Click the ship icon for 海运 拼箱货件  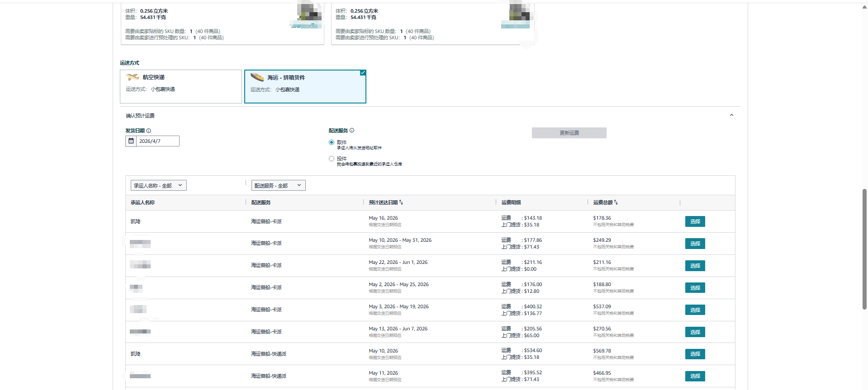tap(257, 77)
